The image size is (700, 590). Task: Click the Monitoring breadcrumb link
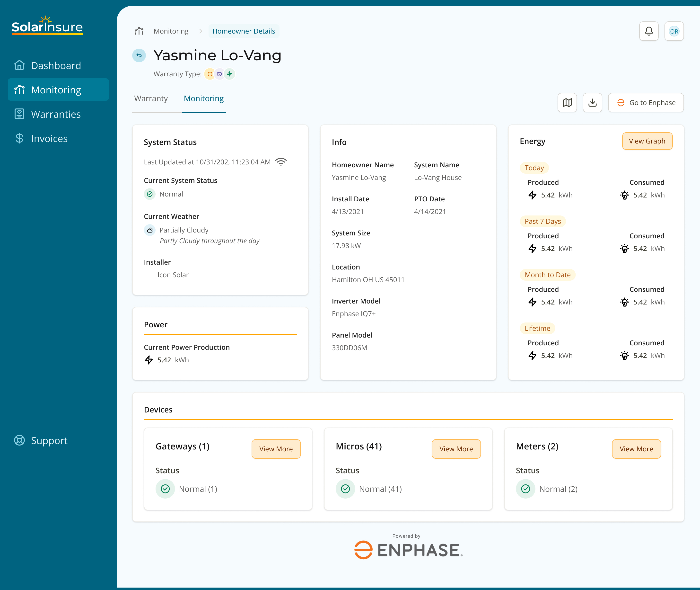click(x=171, y=31)
